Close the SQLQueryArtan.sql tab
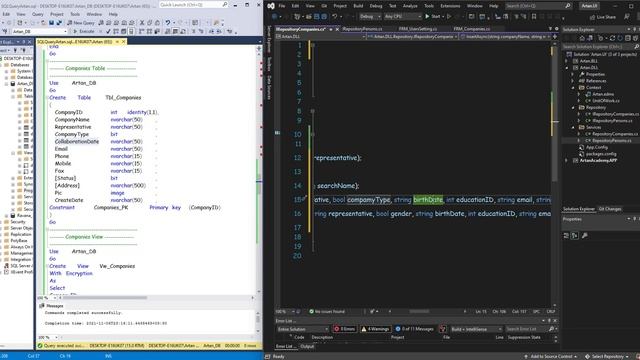640x360 pixels. click(x=124, y=42)
